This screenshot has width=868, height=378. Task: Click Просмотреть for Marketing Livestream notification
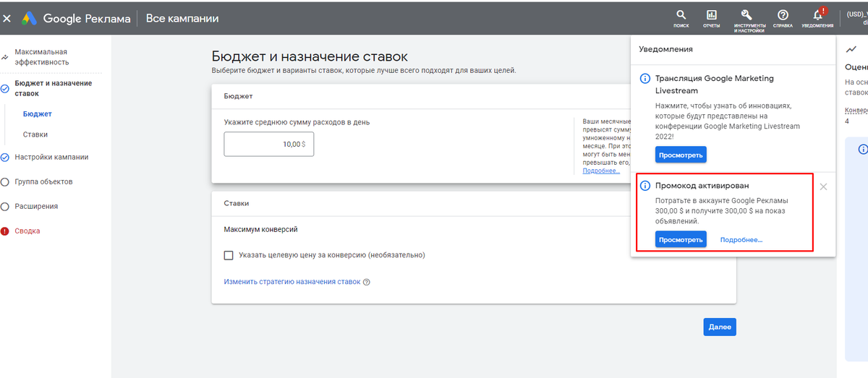pos(681,154)
